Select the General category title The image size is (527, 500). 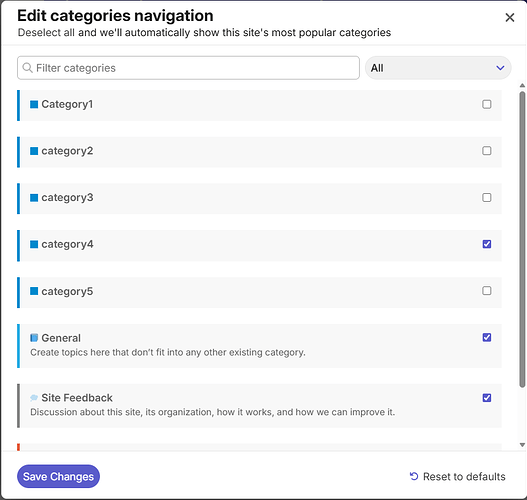click(61, 338)
